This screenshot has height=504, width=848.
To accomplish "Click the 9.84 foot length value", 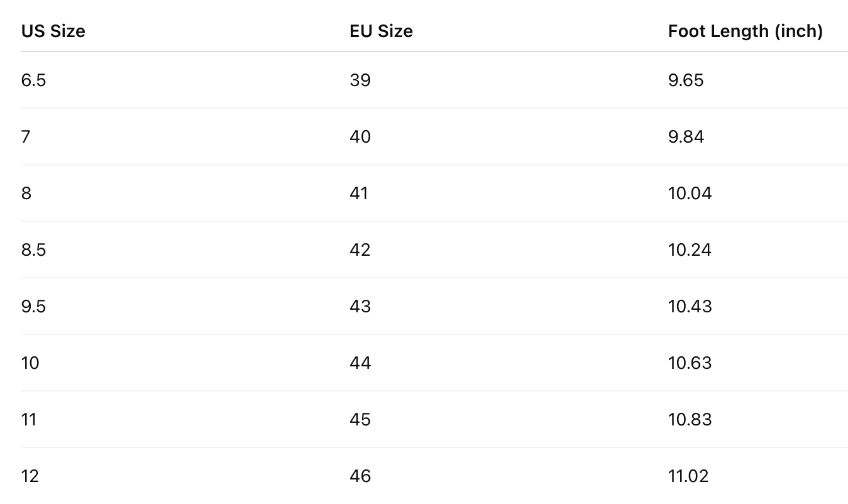I will [x=686, y=137].
